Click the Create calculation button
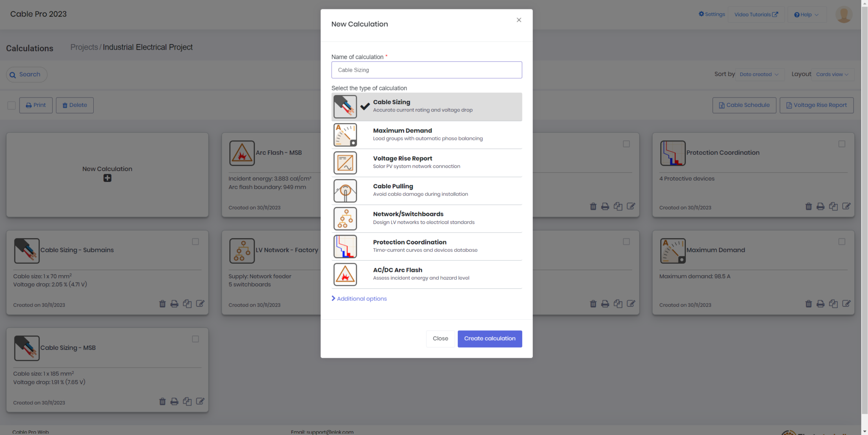Screen dimensions: 868x435 [490, 339]
